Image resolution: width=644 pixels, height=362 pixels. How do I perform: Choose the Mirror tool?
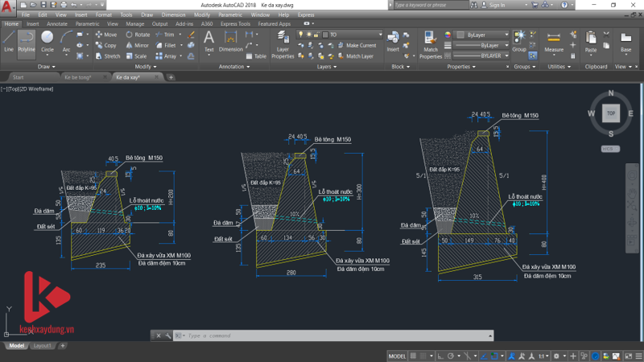(x=137, y=46)
